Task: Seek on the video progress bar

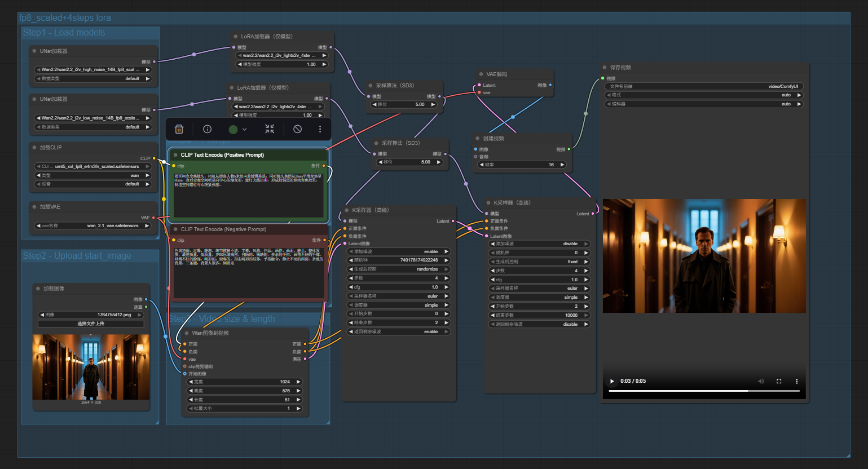Action: [704, 391]
